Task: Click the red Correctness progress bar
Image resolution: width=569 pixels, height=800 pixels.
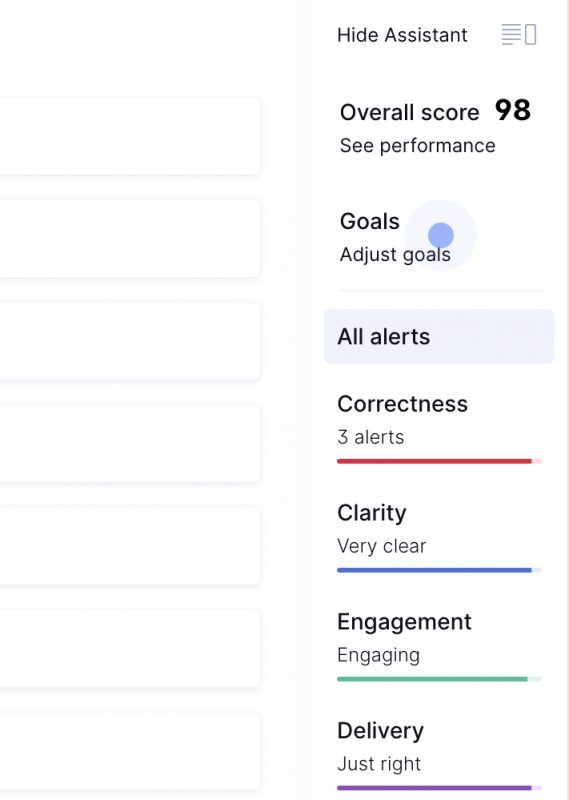Action: tap(439, 461)
